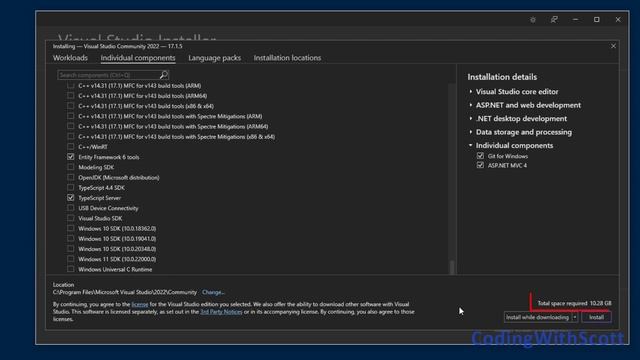Click Total space required 10.28 GB text
640x360 pixels.
[574, 303]
